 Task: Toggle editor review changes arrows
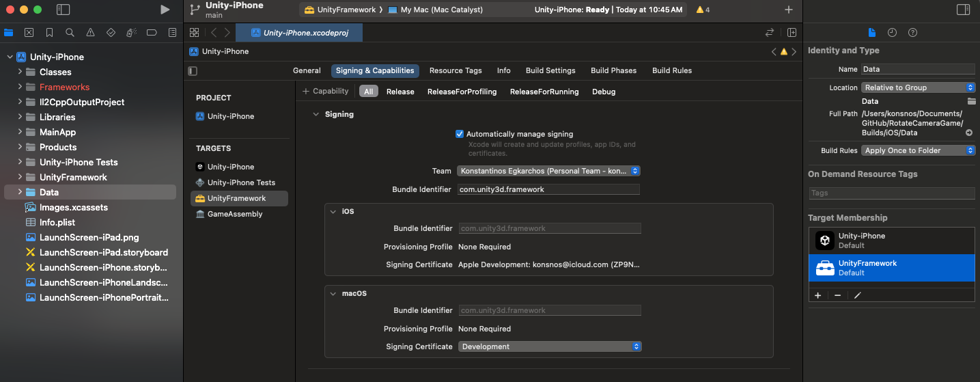click(x=770, y=32)
